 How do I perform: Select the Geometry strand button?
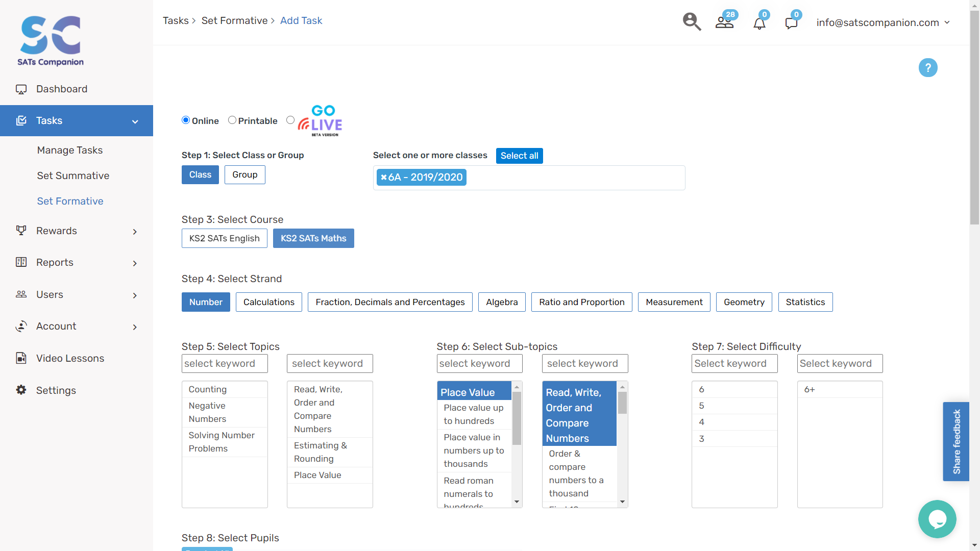click(744, 302)
